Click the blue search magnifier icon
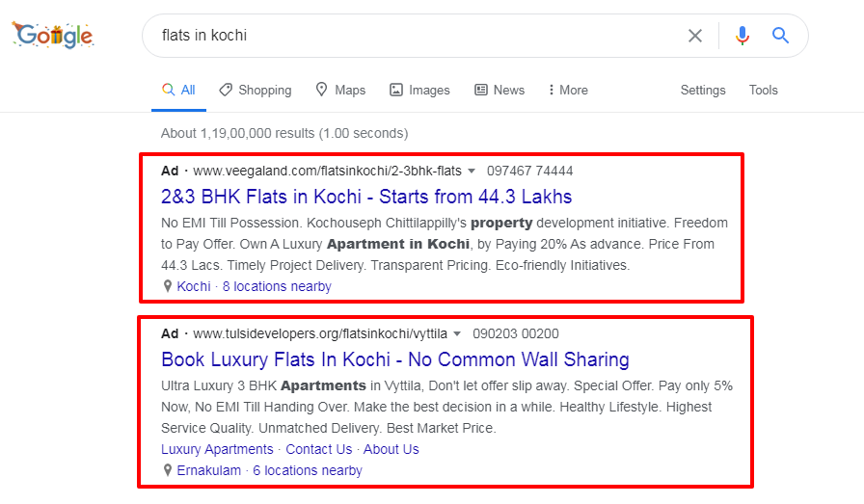This screenshot has width=864, height=504. [x=780, y=36]
